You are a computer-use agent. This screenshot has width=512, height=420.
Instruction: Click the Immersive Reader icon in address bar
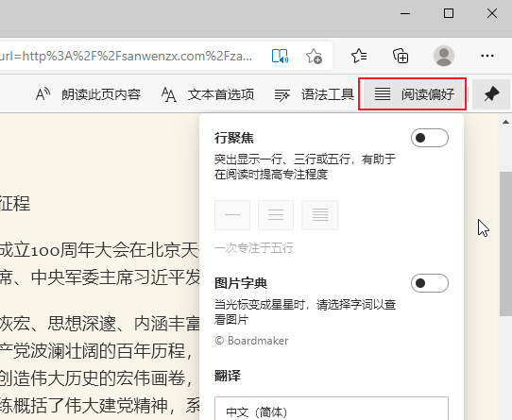point(280,56)
